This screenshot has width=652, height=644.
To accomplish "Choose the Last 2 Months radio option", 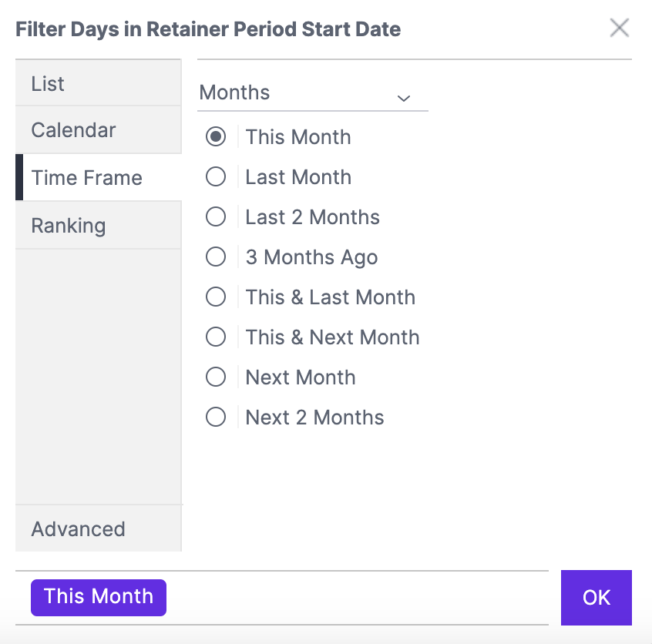I will click(216, 216).
